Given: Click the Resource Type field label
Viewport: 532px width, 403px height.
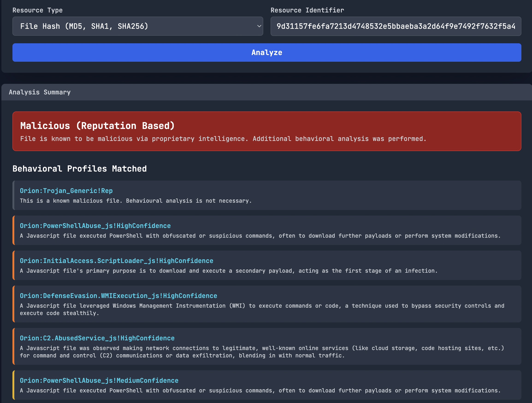Looking at the screenshot, I should click(38, 10).
